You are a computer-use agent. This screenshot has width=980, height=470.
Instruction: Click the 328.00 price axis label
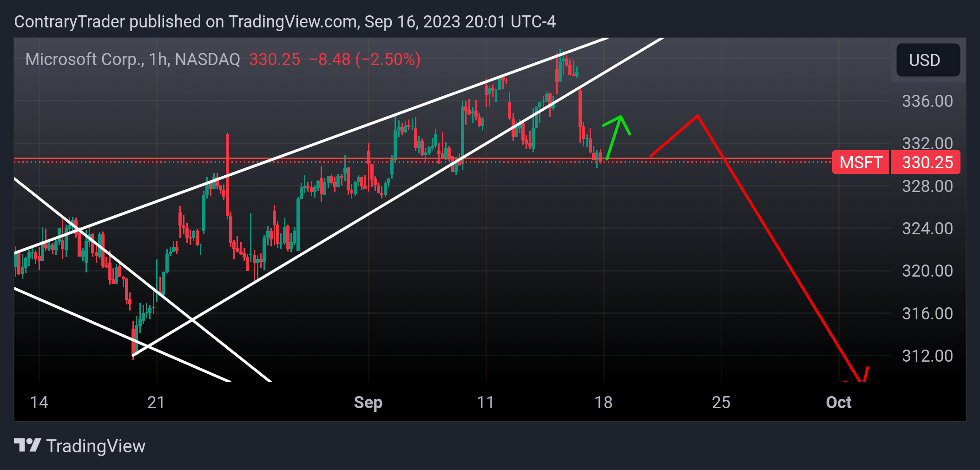927,186
